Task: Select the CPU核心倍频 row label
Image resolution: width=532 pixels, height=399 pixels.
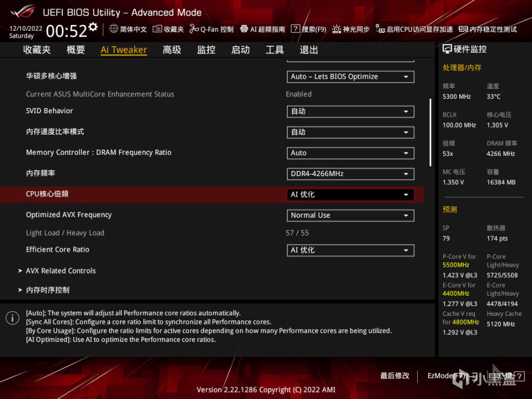Action: coord(47,194)
